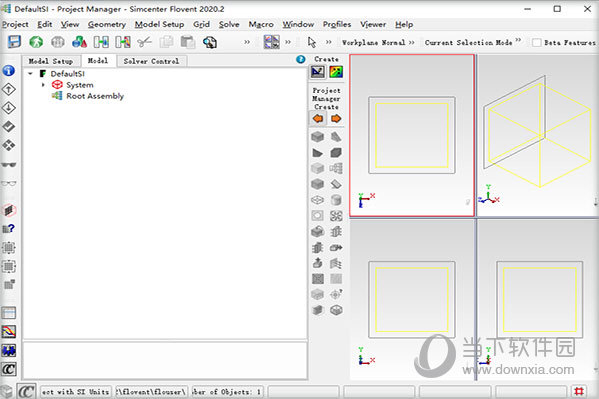This screenshot has height=399, width=599.
Task: Click the Save floppy disk icon
Action: (x=14, y=42)
